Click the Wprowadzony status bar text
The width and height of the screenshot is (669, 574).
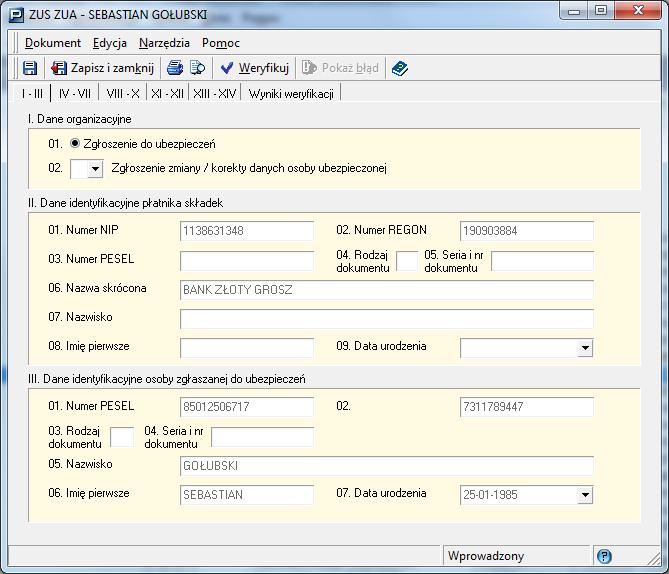pos(486,556)
